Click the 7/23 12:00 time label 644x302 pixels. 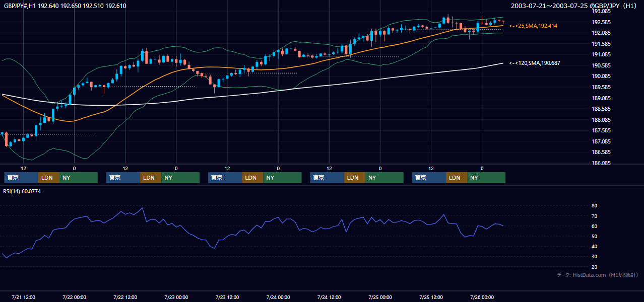click(x=227, y=297)
